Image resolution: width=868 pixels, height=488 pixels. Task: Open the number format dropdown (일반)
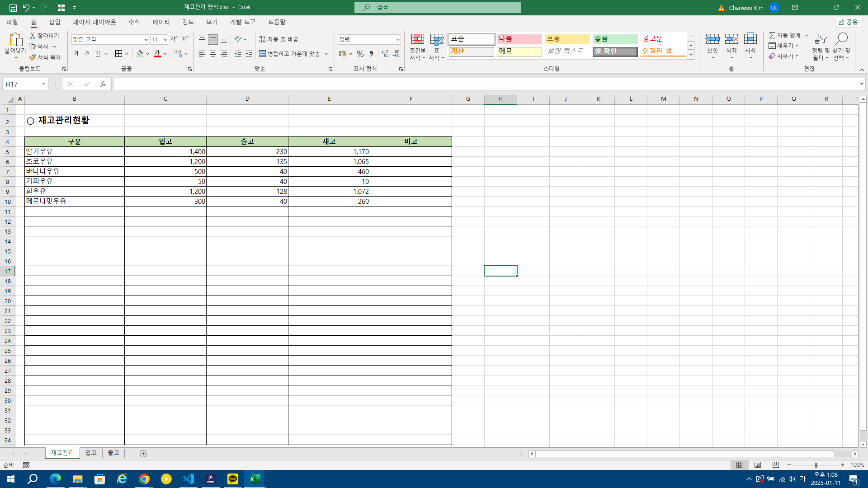point(397,40)
